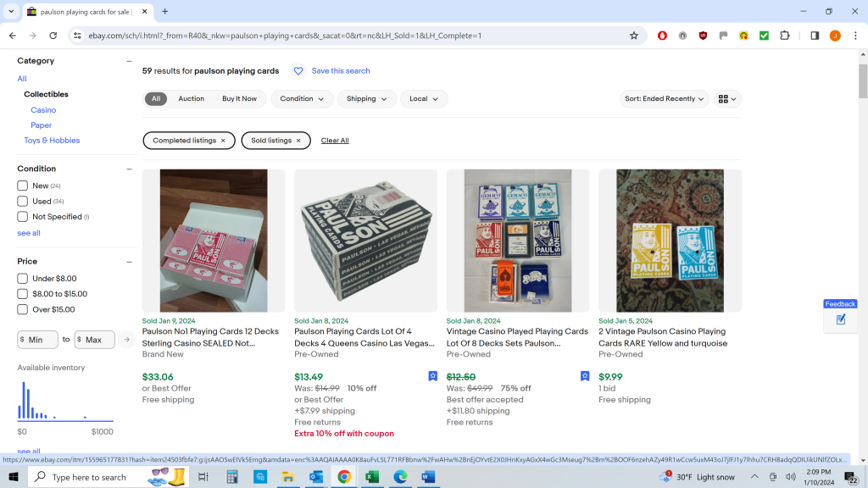The image size is (868, 488).
Task: Go back to the previous page
Action: click(x=13, y=36)
